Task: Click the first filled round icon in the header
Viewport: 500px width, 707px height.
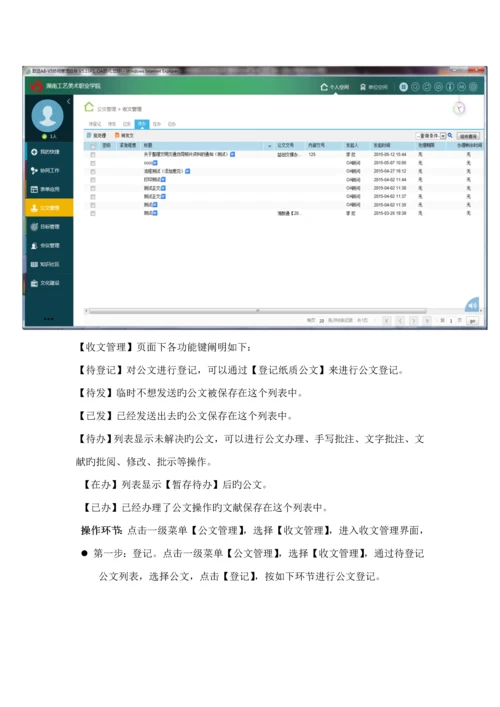Action: click(404, 87)
